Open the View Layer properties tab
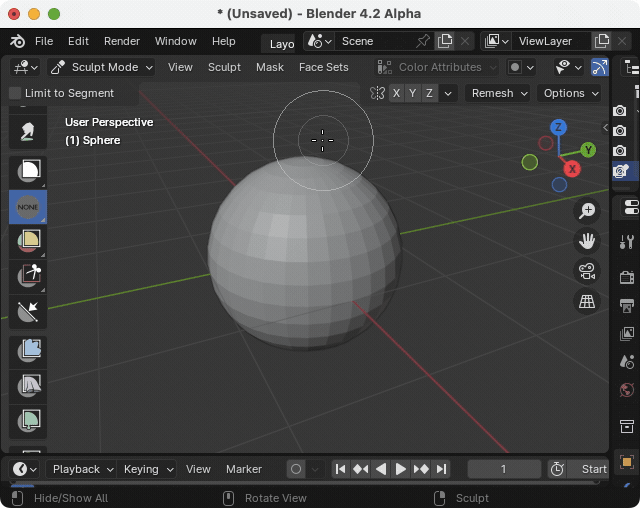Viewport: 640px width, 508px height. [627, 333]
